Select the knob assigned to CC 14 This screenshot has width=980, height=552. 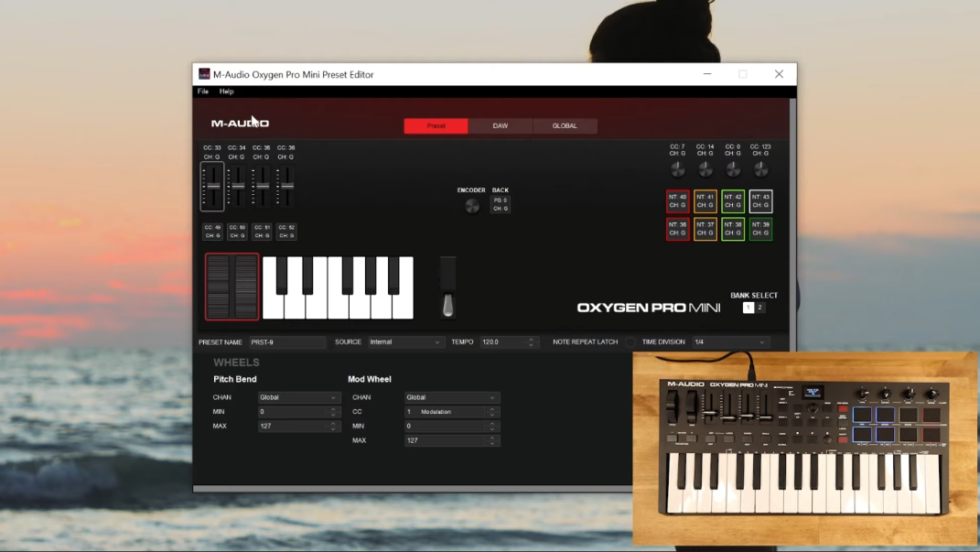[705, 168]
